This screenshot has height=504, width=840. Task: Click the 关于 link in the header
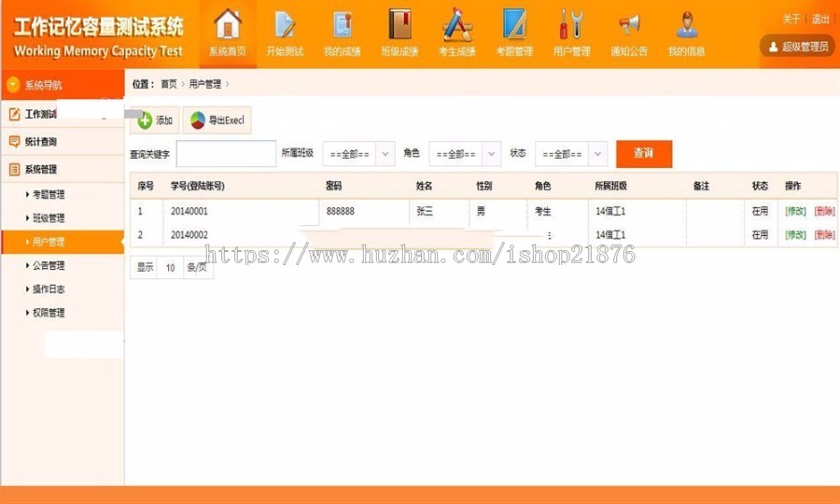[791, 20]
